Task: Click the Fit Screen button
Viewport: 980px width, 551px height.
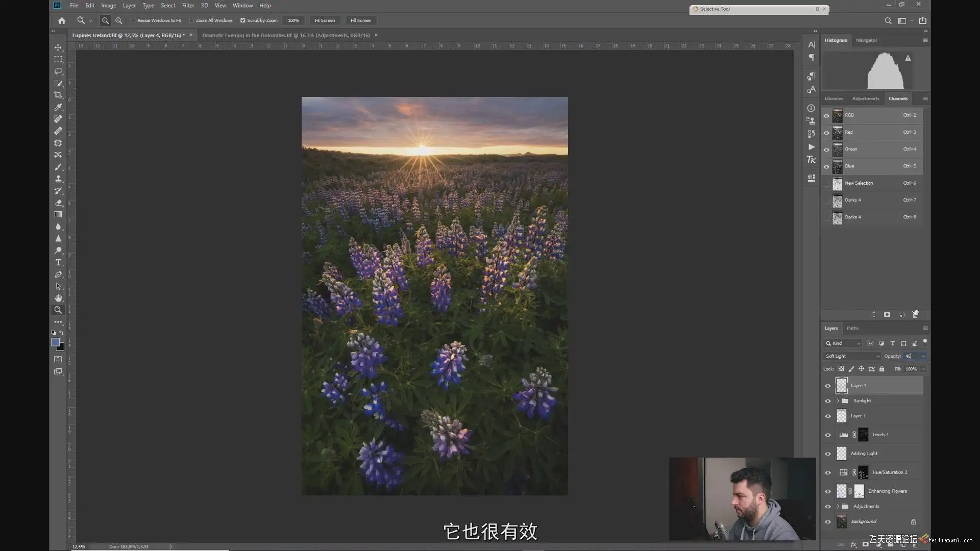Action: 325,20
